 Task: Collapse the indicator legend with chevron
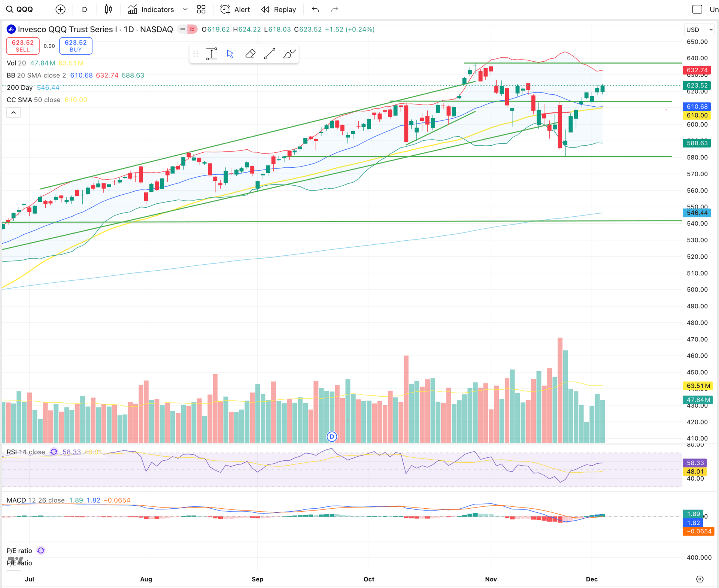13,113
